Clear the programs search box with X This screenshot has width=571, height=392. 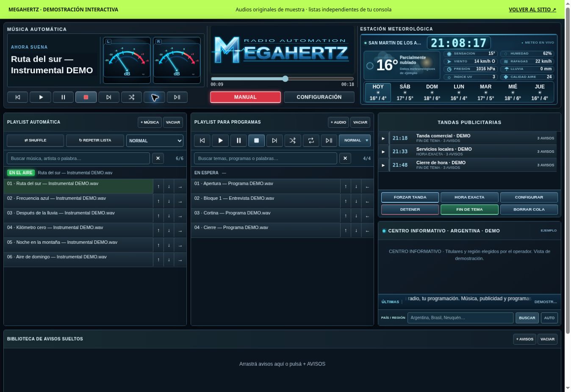(x=345, y=158)
